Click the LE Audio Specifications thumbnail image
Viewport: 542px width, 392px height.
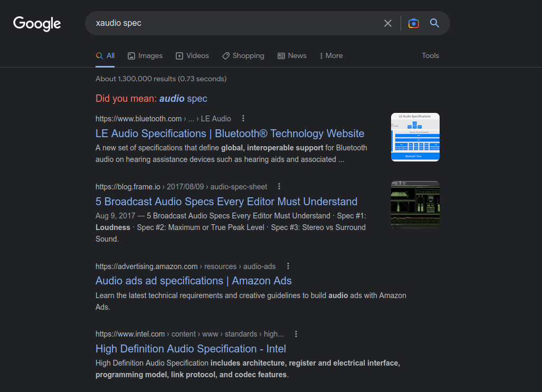pyautogui.click(x=415, y=137)
